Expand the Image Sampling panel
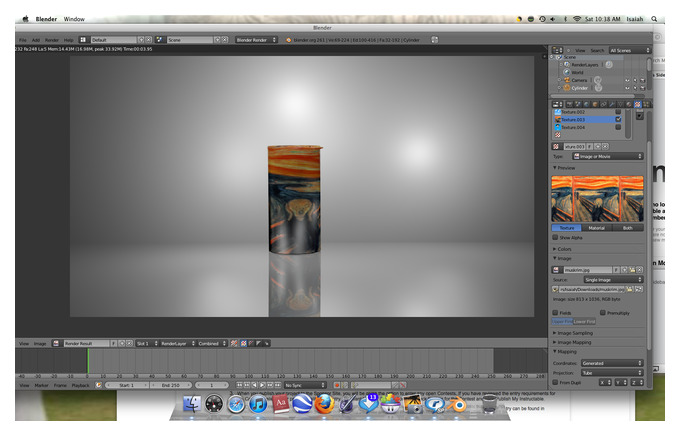680x436 pixels. click(573, 333)
